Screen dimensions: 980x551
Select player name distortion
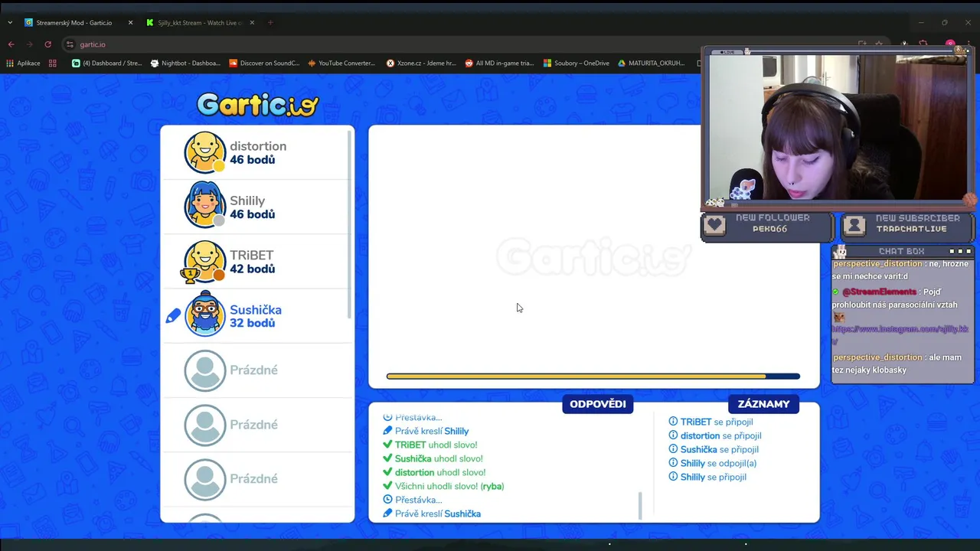[258, 146]
